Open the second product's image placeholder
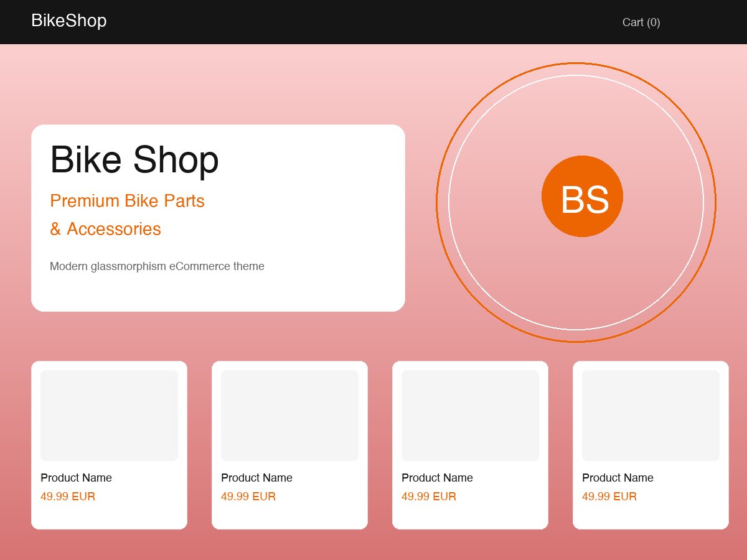This screenshot has width=747, height=560. tap(289, 416)
